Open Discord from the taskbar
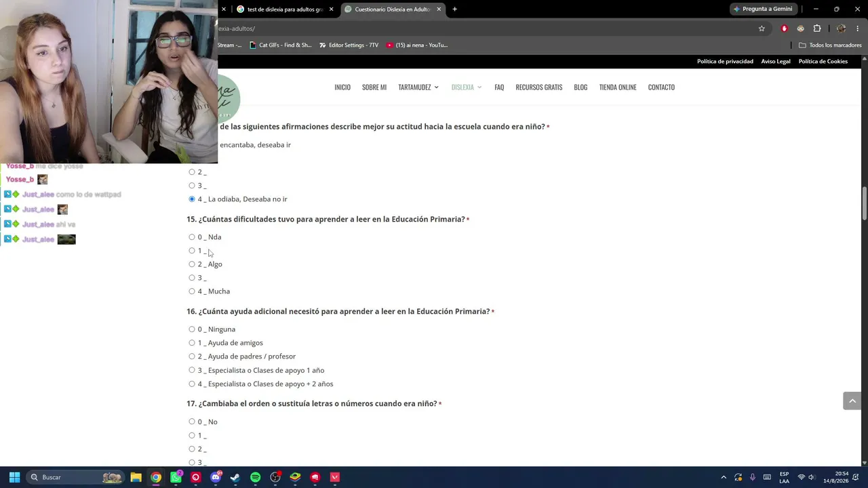868x488 pixels. [x=216, y=477]
